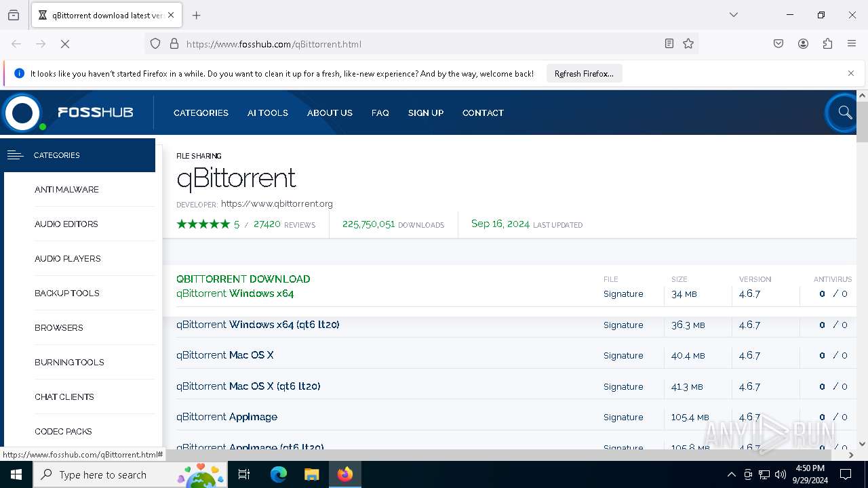Toggle reader view icon in address bar
Viewport: 868px width, 488px height.
pyautogui.click(x=669, y=44)
